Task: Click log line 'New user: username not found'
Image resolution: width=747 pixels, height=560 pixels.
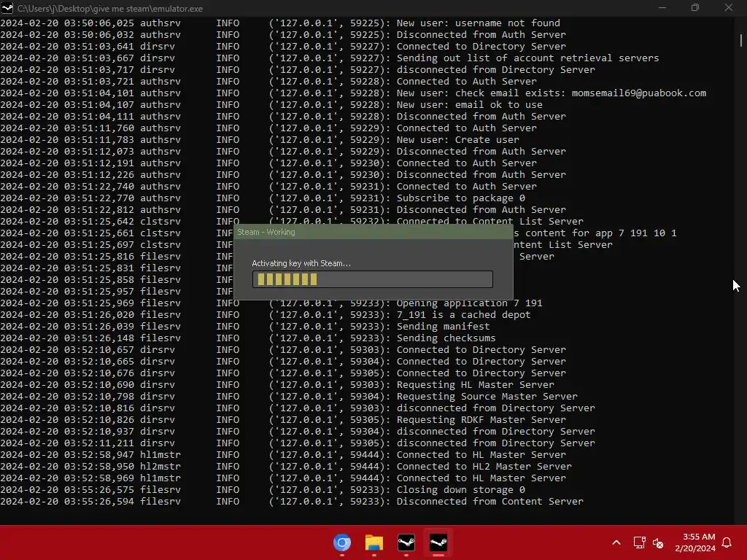Action: (x=479, y=23)
